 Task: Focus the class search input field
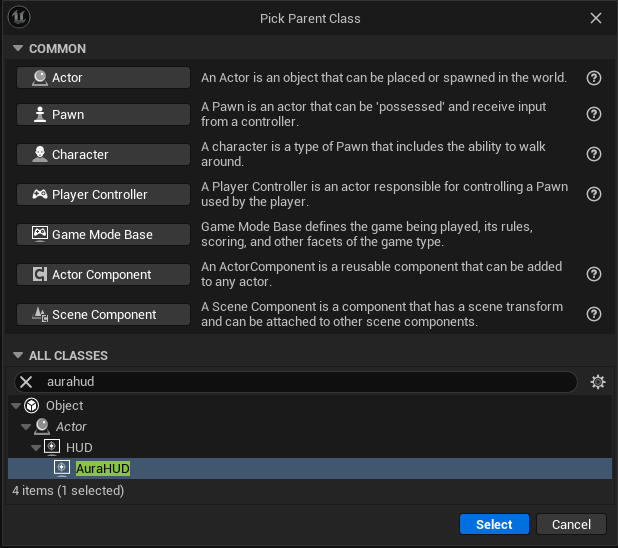[300, 382]
